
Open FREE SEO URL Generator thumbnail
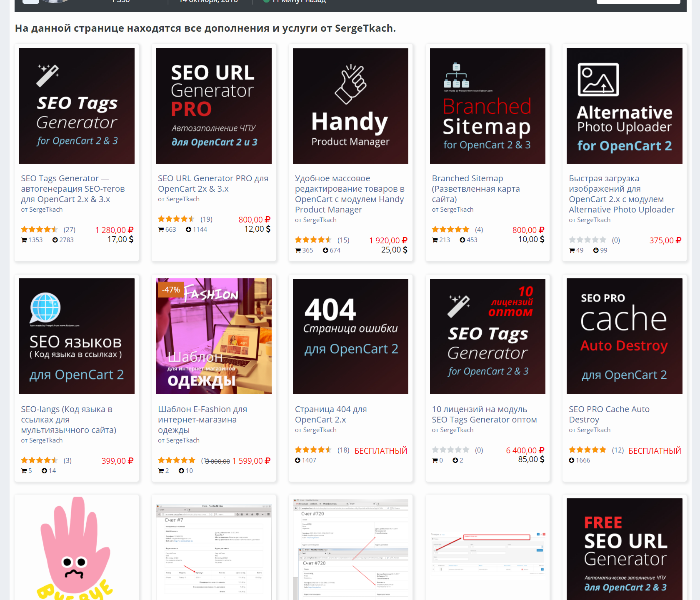pos(624,549)
